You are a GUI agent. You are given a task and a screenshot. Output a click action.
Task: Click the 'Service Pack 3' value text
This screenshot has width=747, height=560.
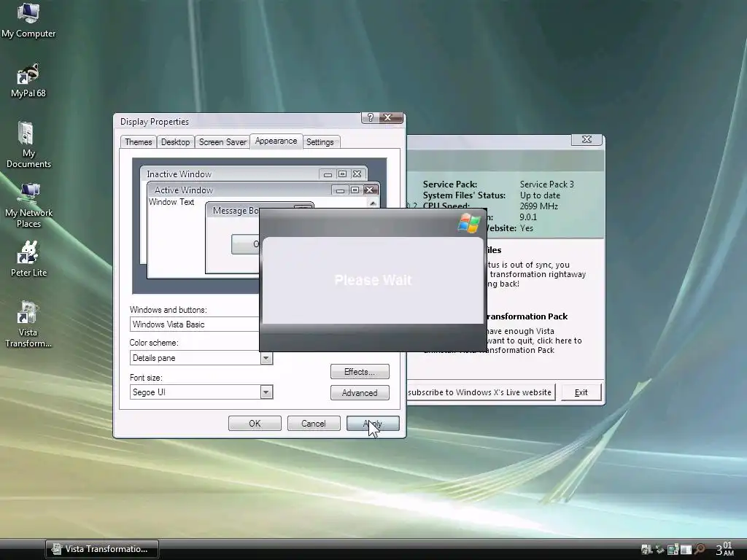(x=546, y=184)
